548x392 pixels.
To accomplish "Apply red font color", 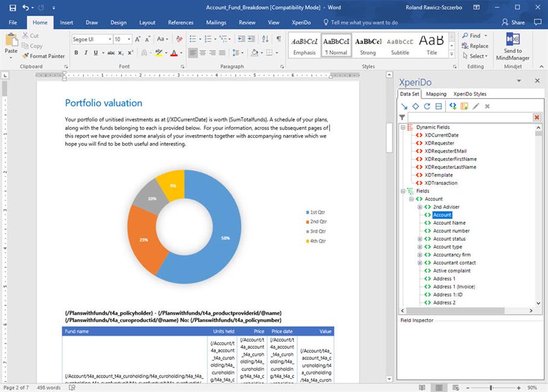I will [174, 53].
